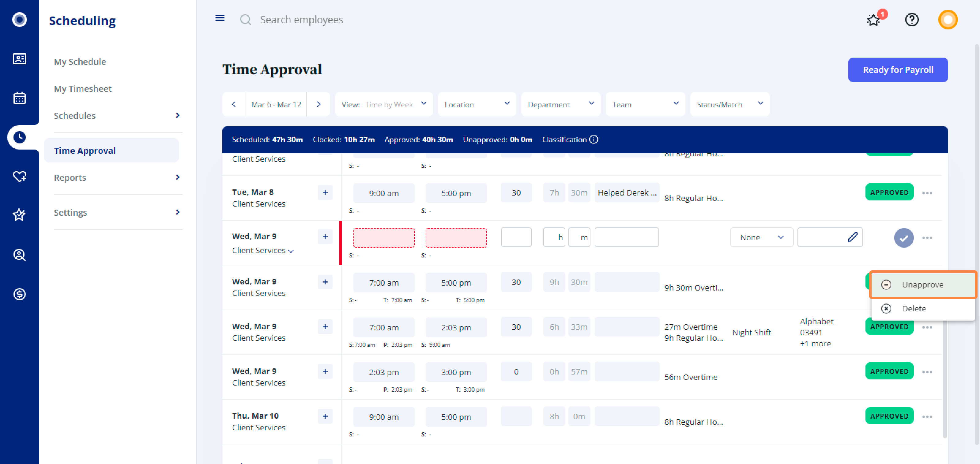This screenshot has height=464, width=980.
Task: Click the hamburger menu icon
Action: (220, 18)
